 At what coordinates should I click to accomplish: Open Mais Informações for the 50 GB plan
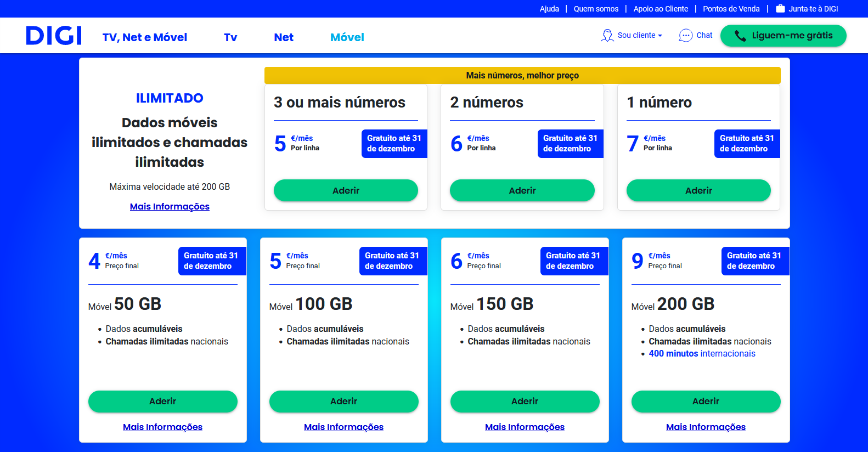click(x=163, y=427)
